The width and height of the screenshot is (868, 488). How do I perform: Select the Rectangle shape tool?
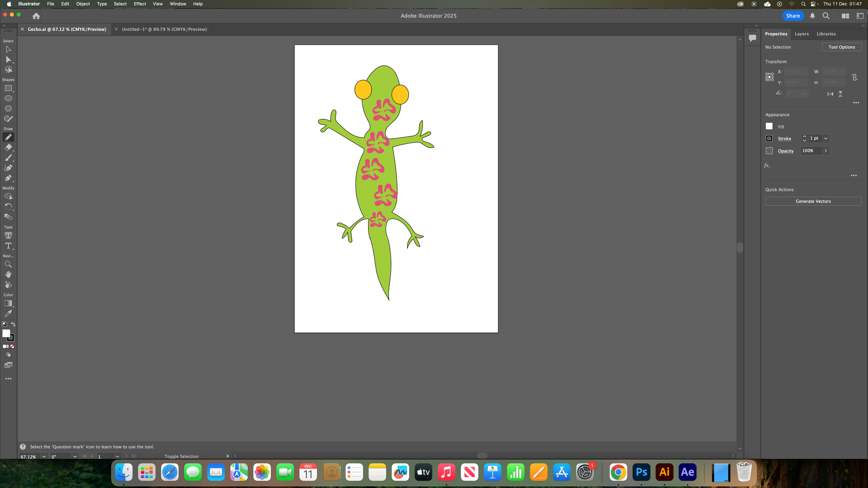click(x=8, y=88)
